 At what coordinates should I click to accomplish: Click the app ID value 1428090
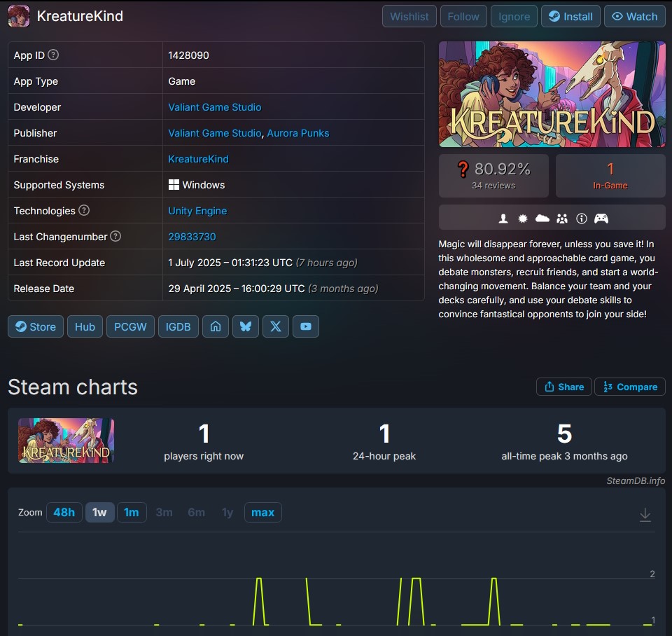coord(188,55)
